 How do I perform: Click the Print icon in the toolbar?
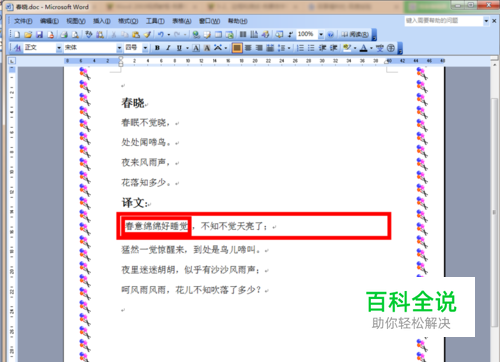[64, 34]
